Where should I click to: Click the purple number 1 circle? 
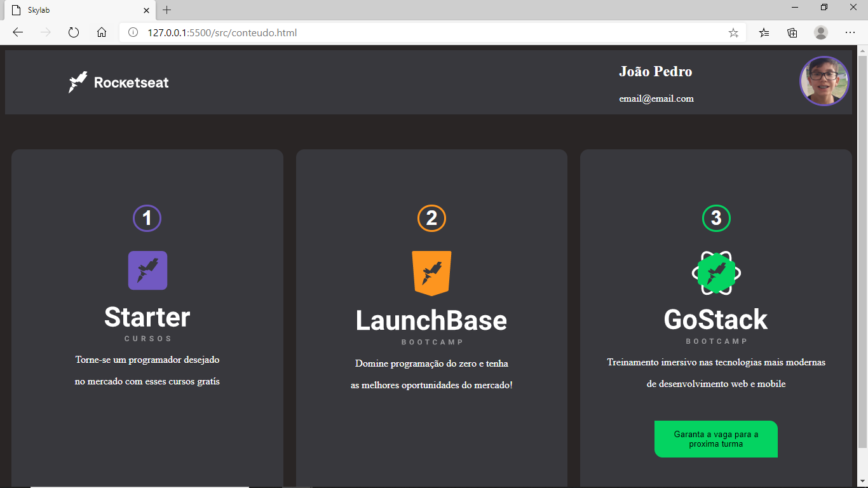[147, 219]
